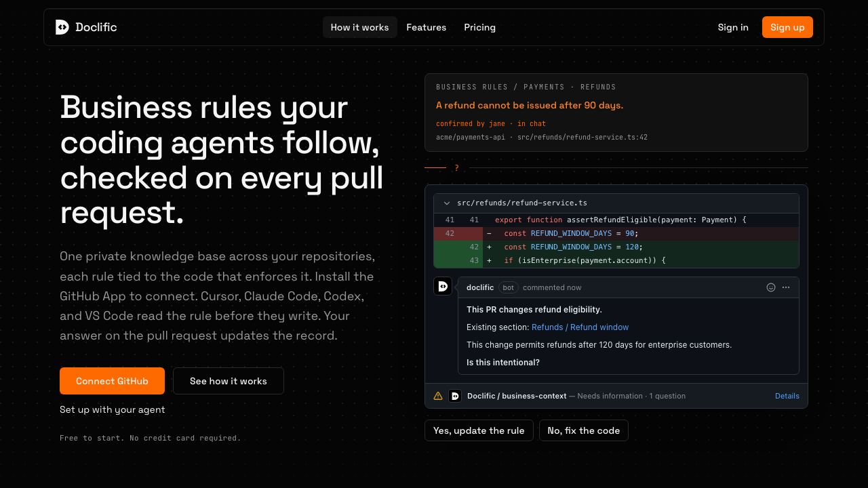This screenshot has width=868, height=488.
Task: Click the doclific bot avatar beside comment
Action: point(443,286)
